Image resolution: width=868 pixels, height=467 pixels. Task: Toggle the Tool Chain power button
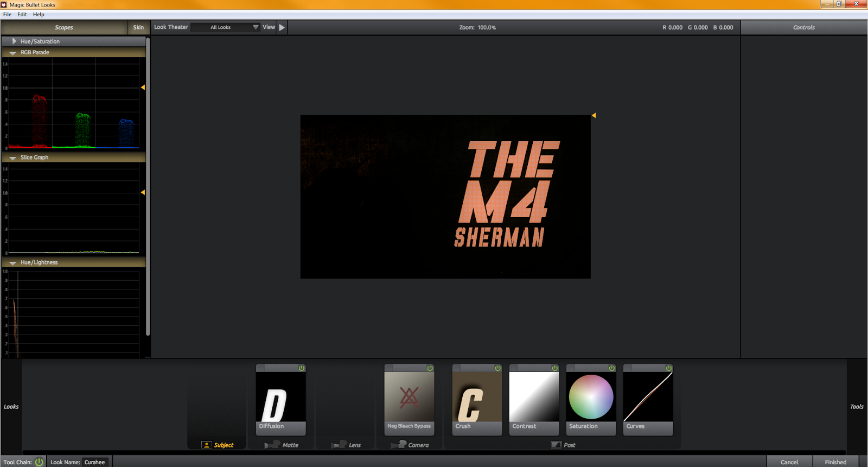pyautogui.click(x=39, y=462)
